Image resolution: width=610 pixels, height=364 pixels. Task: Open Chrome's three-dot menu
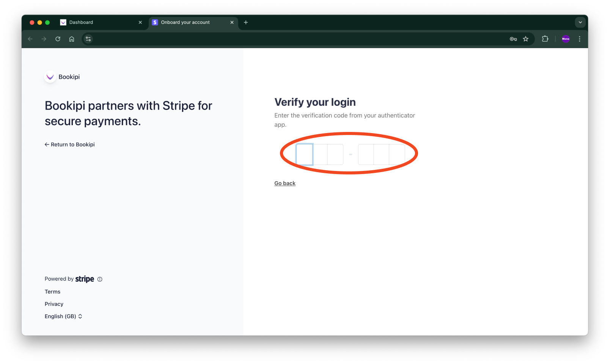pos(580,39)
